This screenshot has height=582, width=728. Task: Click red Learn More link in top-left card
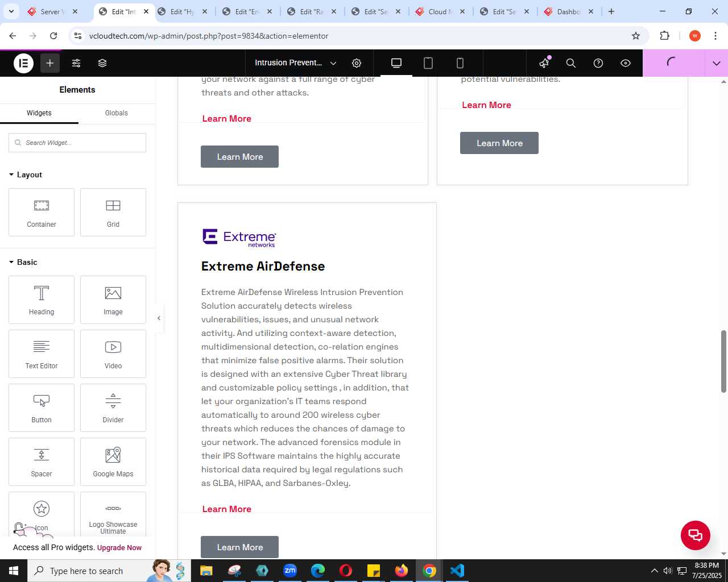click(x=227, y=119)
